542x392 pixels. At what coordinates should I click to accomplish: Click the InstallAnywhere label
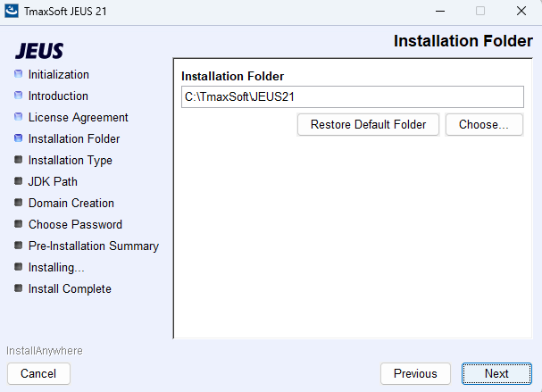(x=45, y=351)
